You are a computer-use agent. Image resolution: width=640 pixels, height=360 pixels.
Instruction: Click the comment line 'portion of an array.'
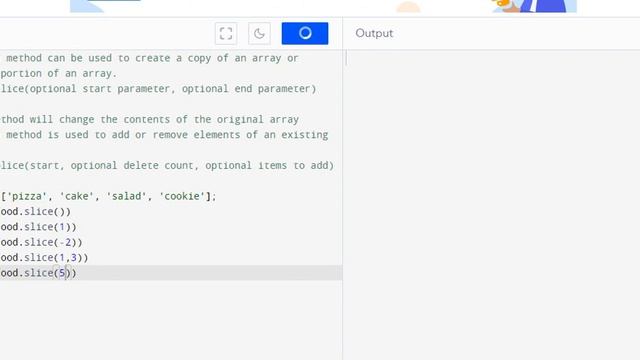click(x=59, y=73)
